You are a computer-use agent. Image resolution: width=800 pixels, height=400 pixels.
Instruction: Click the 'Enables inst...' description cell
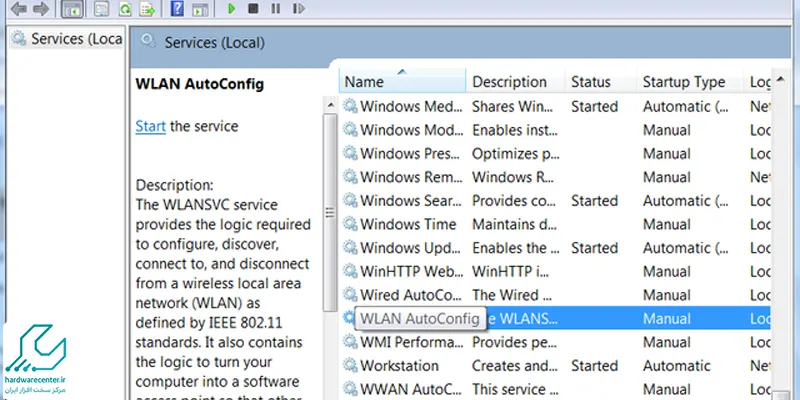point(513,130)
